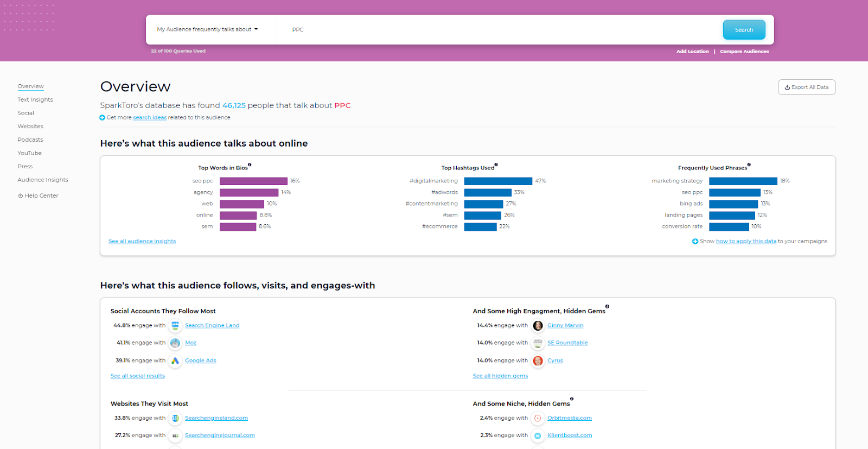Click the 'agency' bar in Top Words

(249, 193)
